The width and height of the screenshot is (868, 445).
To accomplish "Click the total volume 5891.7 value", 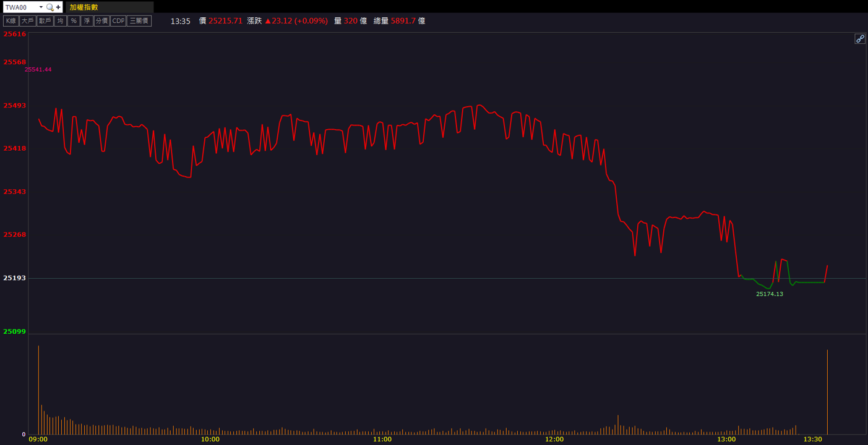I will click(403, 21).
